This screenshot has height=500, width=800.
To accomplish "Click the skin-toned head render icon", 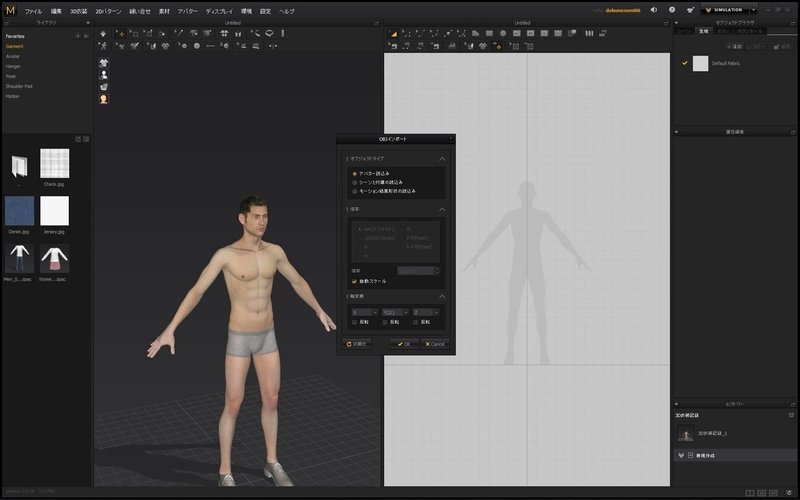I will coord(104,99).
